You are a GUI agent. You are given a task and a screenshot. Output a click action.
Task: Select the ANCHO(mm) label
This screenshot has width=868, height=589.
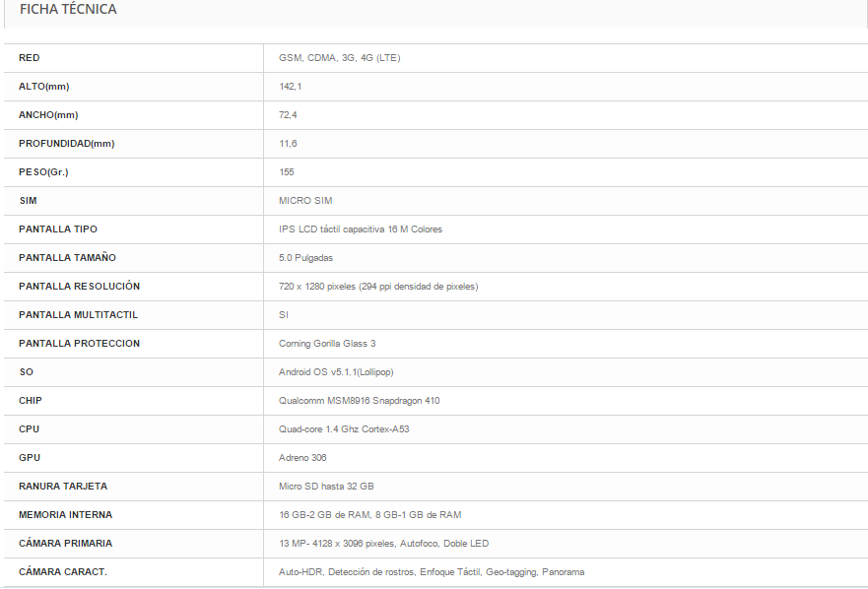(48, 115)
